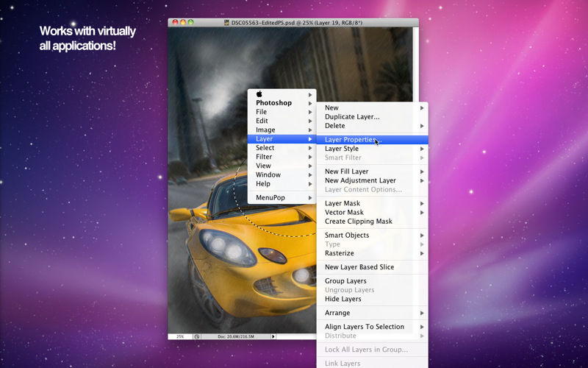Click the status bar preview icon beside 25%
588x368 pixels.
pos(197,336)
